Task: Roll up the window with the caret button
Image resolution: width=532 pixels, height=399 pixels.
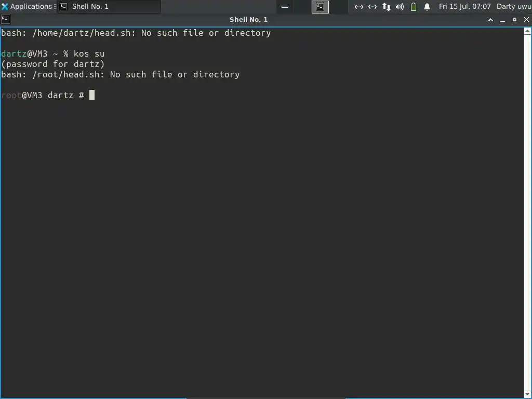Action: (x=490, y=20)
